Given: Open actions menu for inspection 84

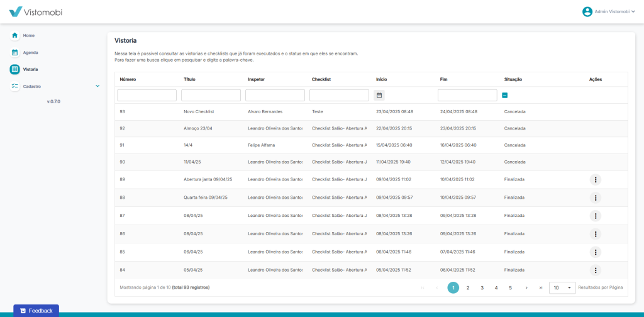Looking at the screenshot, I should tap(595, 270).
